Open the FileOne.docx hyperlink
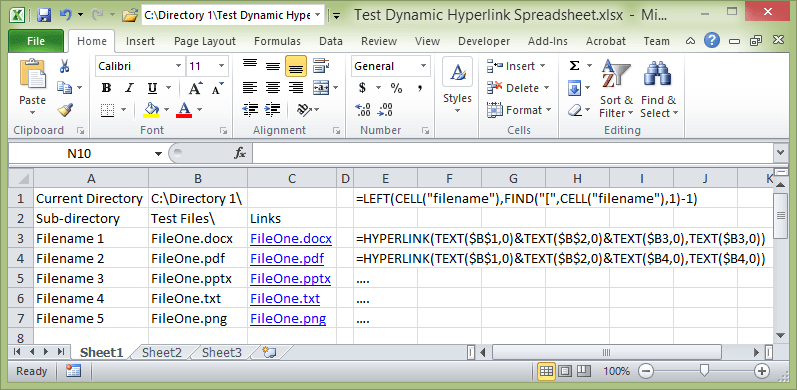The image size is (797, 390). tap(291, 238)
